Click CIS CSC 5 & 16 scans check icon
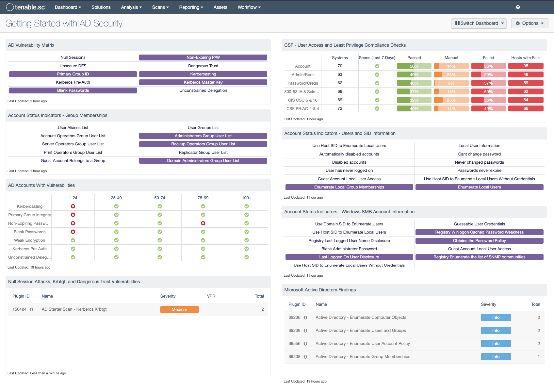554x392 pixels. coord(377,100)
